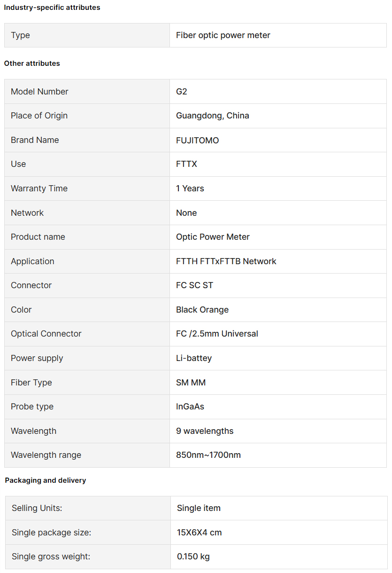The image size is (392, 573).
Task: Click the Packaging and delivery heading
Action: 46,480
